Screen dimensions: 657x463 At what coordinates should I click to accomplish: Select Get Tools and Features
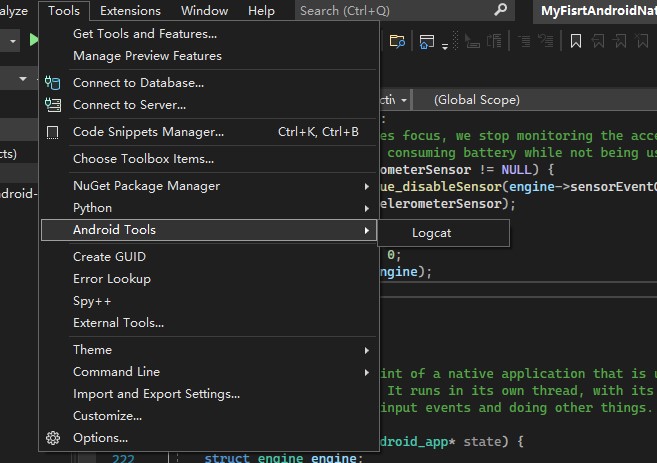coord(209,34)
